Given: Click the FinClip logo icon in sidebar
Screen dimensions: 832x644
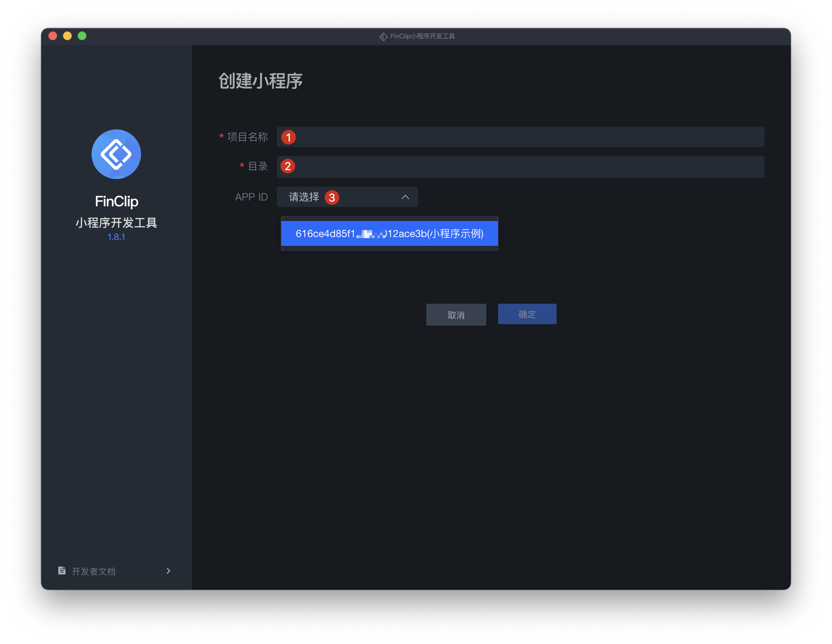Looking at the screenshot, I should coord(116,154).
